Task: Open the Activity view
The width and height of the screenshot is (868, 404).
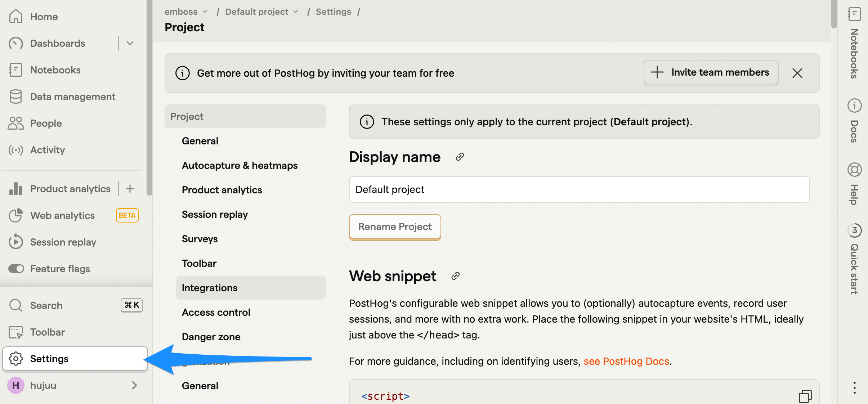Action: point(47,150)
